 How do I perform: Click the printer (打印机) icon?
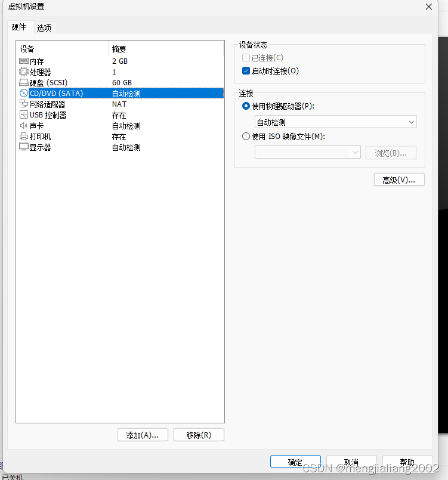(24, 136)
